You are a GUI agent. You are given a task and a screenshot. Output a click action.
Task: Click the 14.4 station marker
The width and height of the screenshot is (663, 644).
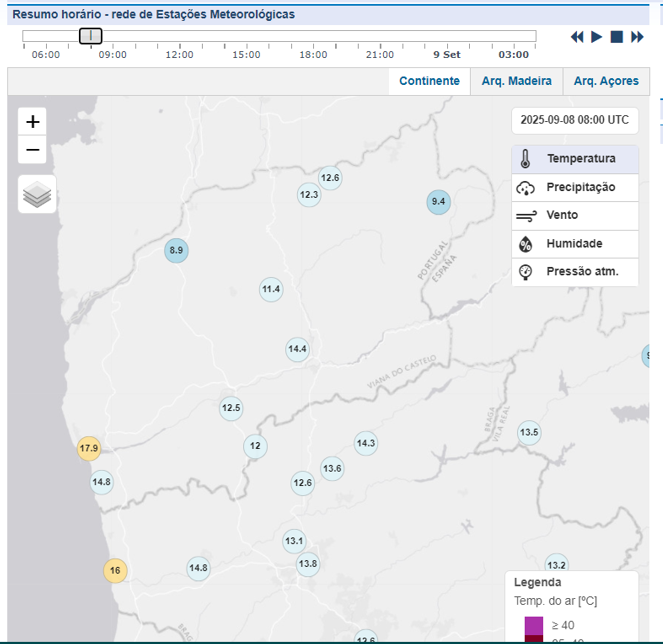297,349
